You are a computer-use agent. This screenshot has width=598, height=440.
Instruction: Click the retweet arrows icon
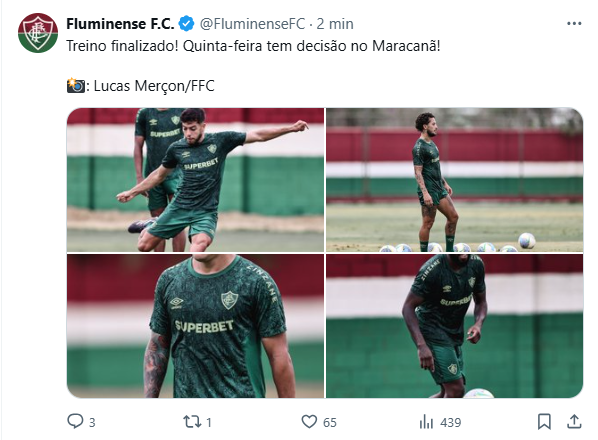pos(192,422)
